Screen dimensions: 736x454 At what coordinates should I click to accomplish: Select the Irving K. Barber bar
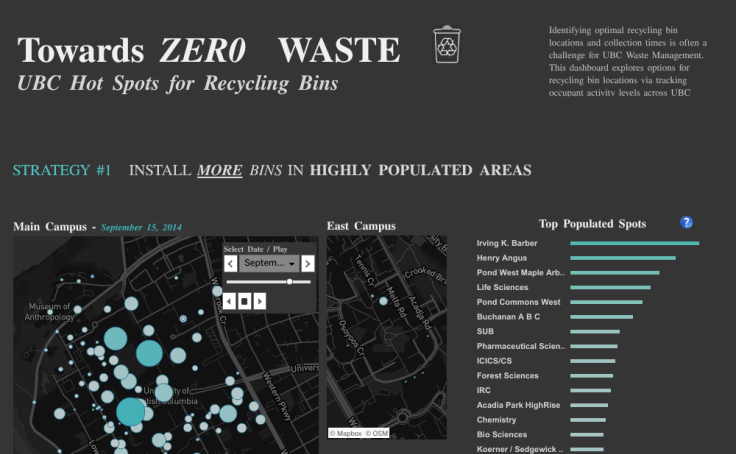click(x=635, y=243)
